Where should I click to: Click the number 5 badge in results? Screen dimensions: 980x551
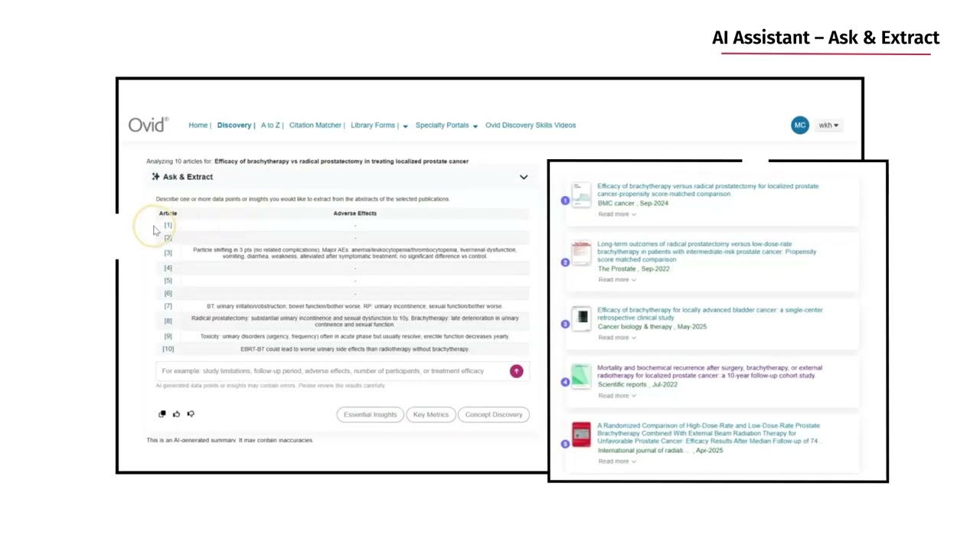565,444
